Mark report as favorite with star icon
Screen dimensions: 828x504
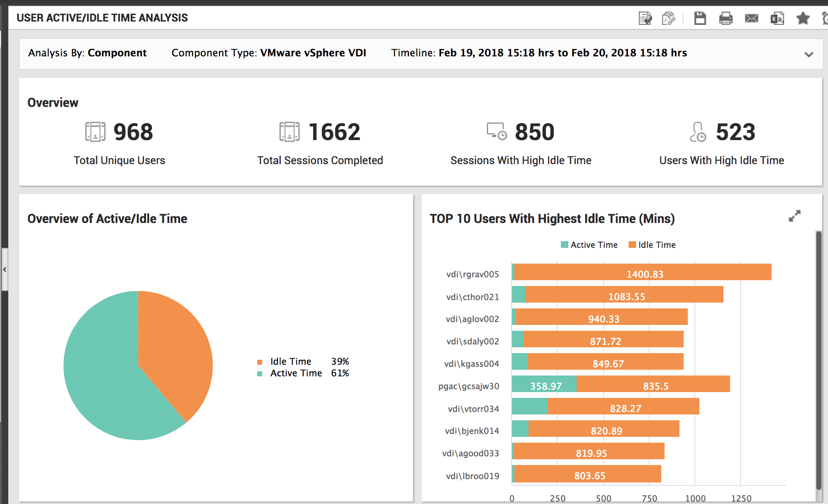803,18
